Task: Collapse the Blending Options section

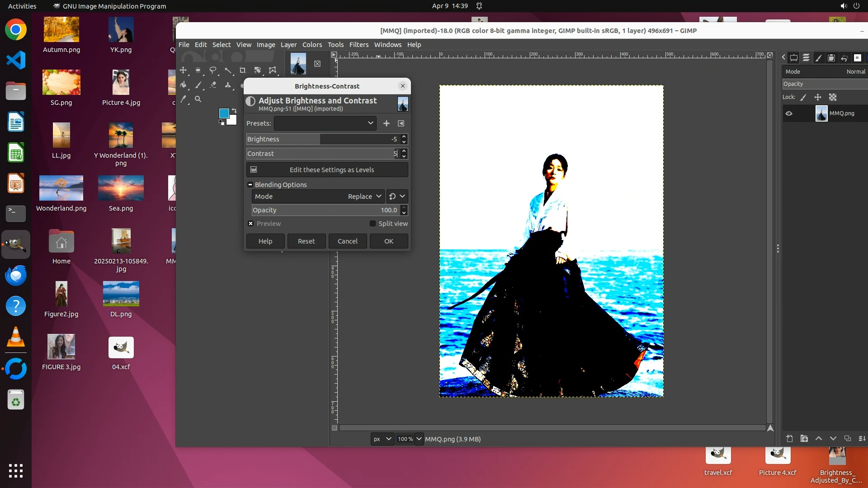Action: tap(250, 185)
